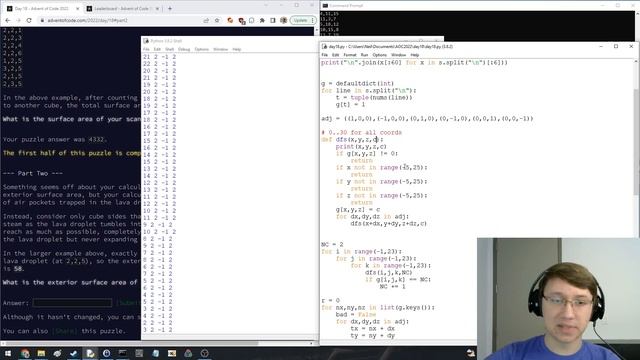
Task: Click the Python IDLE taskbar icon
Action: coord(90,353)
